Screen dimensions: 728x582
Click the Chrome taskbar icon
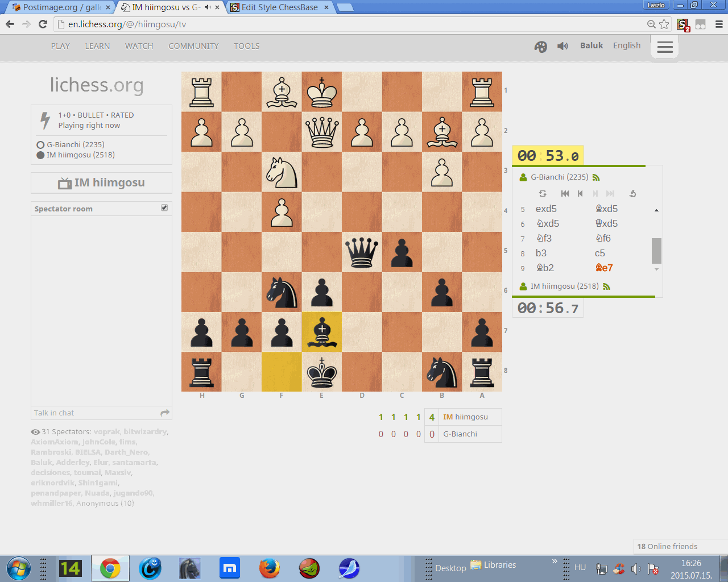110,568
